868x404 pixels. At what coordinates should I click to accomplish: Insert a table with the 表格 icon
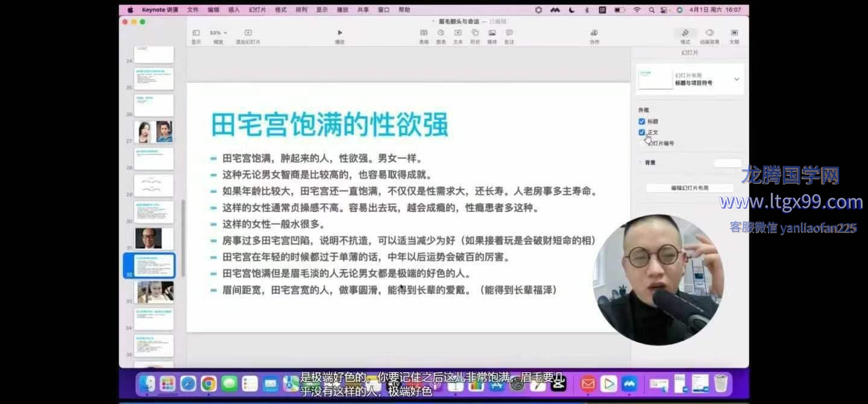coord(424,33)
